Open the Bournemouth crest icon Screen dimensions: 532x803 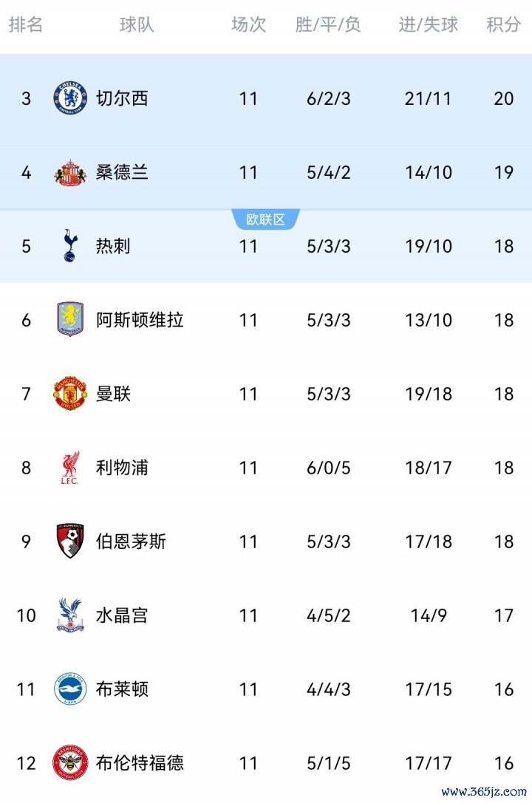click(x=70, y=541)
